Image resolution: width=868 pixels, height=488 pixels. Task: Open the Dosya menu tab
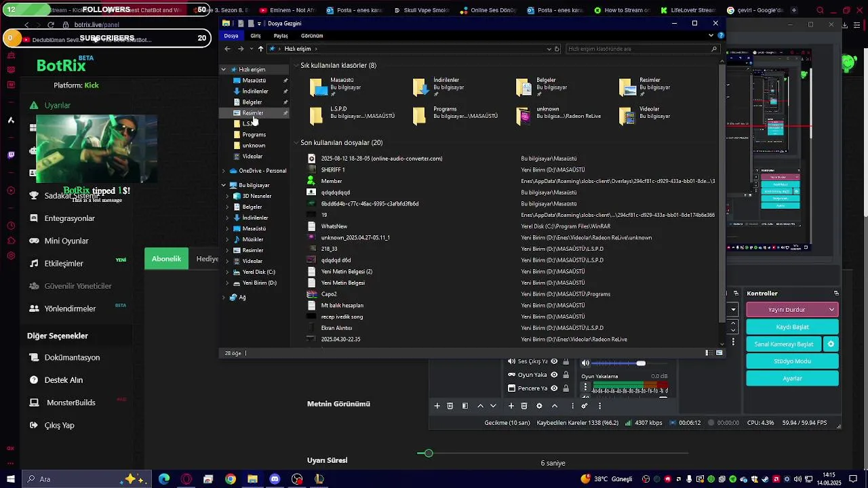pyautogui.click(x=231, y=35)
